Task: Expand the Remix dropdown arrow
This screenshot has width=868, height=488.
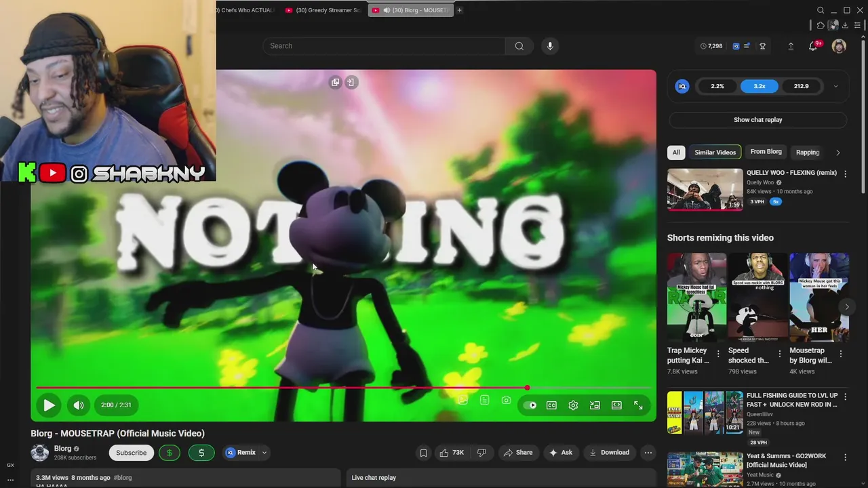Action: [264, 453]
